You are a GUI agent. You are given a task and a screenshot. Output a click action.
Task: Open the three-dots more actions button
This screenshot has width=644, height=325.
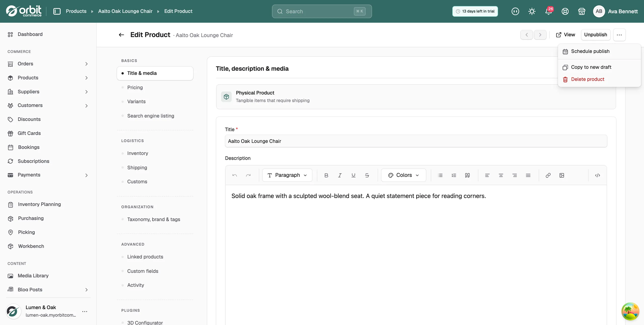click(619, 35)
